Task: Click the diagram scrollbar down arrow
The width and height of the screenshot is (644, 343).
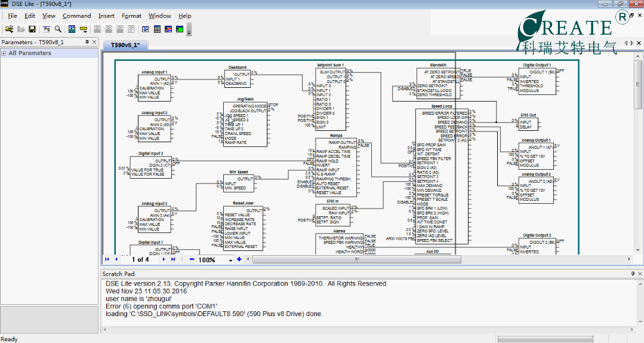Action: (637, 250)
